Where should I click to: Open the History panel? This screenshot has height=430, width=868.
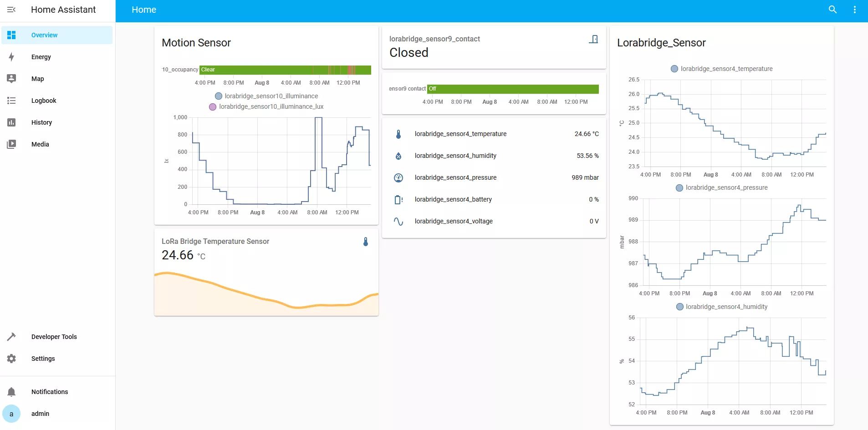(x=41, y=122)
